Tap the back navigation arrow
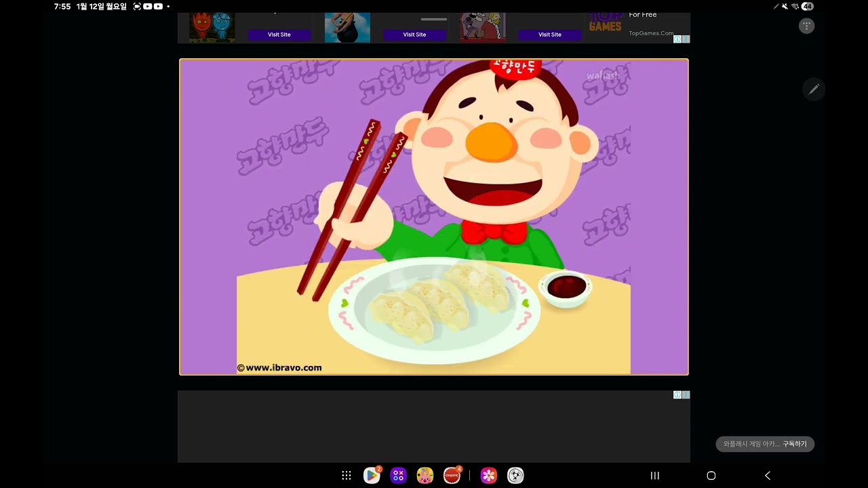The image size is (868, 488). coord(768,476)
